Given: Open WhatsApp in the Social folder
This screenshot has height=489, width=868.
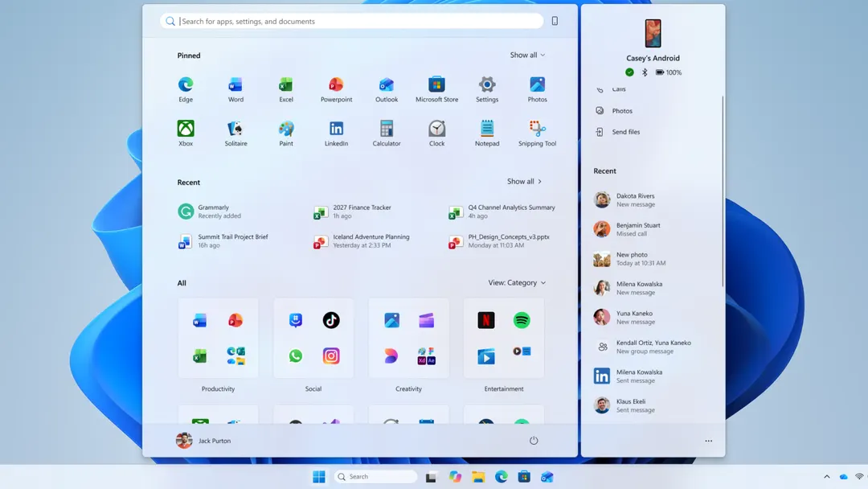Looking at the screenshot, I should (x=296, y=355).
